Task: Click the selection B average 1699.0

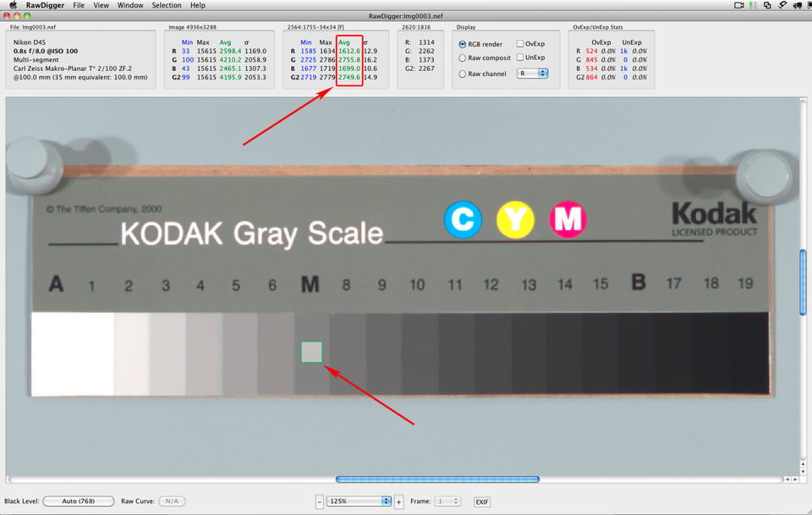Action: coord(349,68)
